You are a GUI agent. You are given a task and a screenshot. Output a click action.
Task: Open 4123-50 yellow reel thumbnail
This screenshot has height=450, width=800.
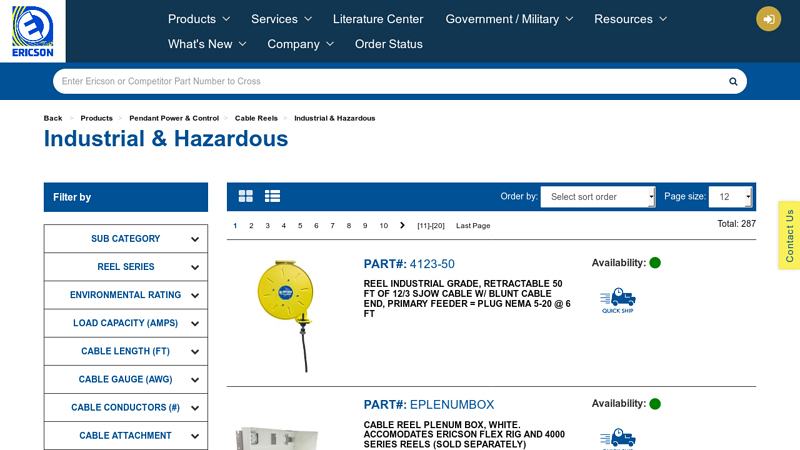tap(286, 316)
